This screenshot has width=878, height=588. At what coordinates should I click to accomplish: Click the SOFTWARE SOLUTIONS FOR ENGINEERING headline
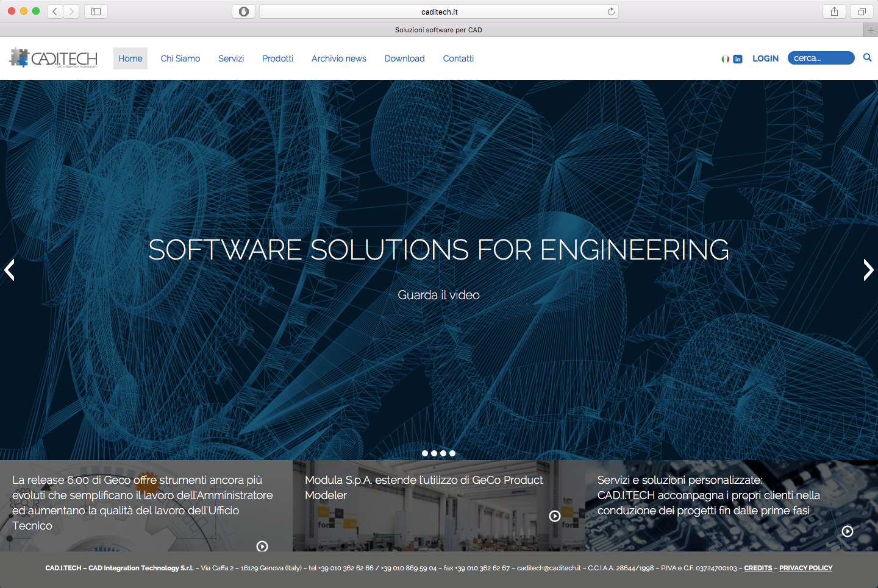(x=439, y=250)
